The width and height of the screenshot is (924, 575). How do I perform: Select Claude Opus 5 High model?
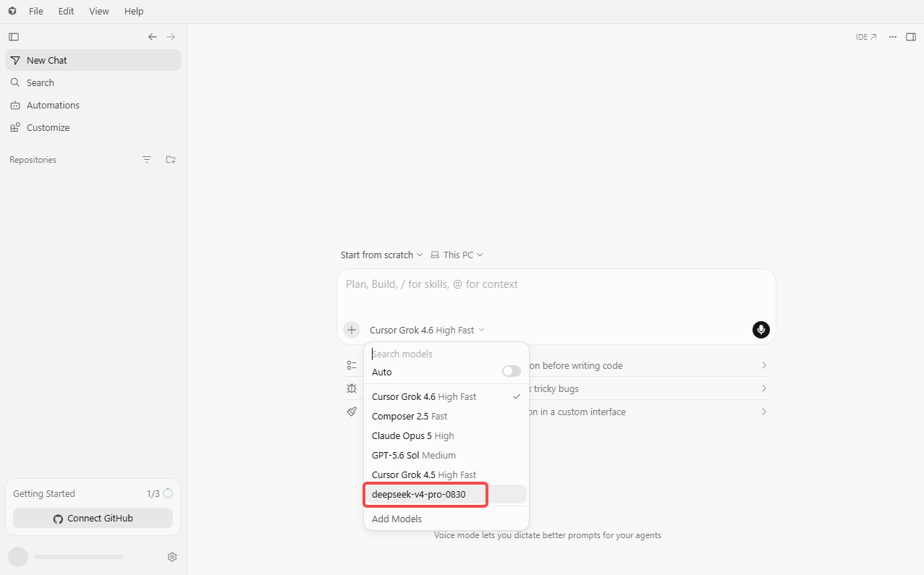pos(446,435)
